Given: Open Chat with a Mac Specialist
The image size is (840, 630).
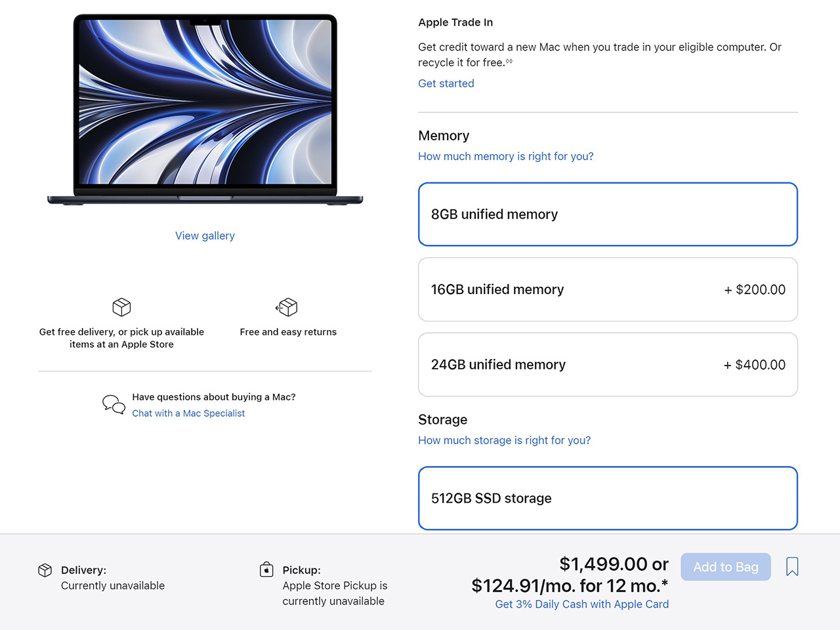Looking at the screenshot, I should click(x=188, y=413).
